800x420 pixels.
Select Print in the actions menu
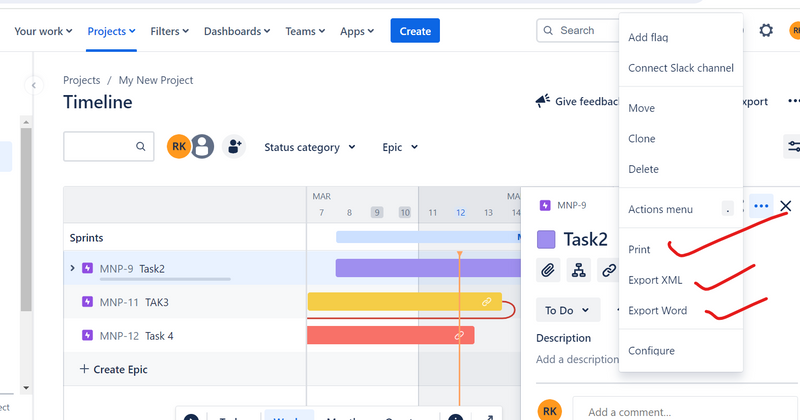[x=681, y=250]
